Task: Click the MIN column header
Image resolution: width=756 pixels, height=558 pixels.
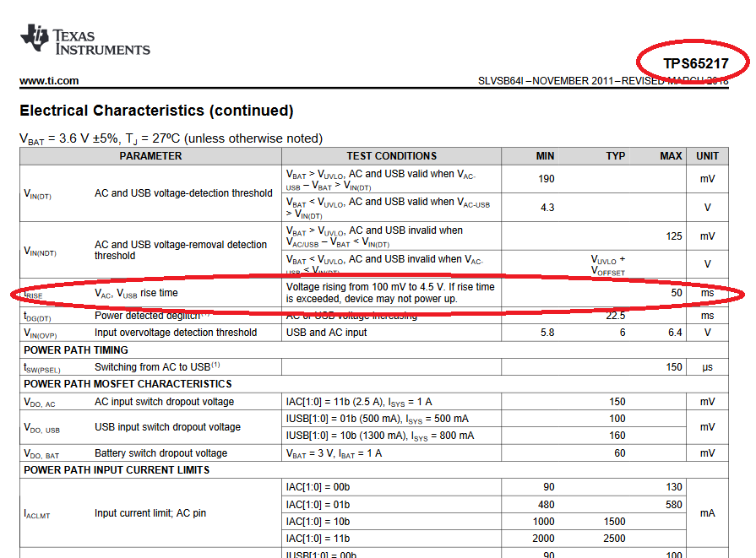Action: click(545, 156)
